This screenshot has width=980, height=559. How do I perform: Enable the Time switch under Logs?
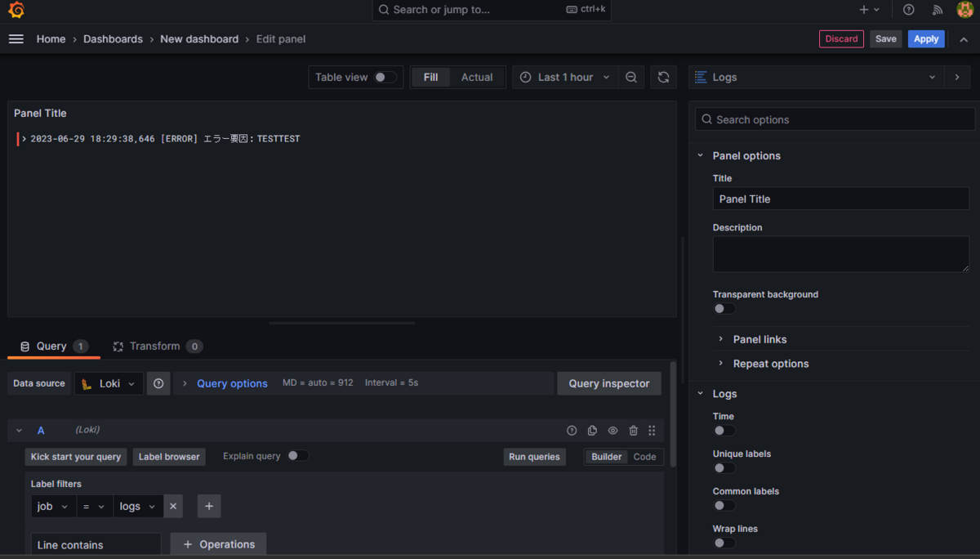click(724, 431)
